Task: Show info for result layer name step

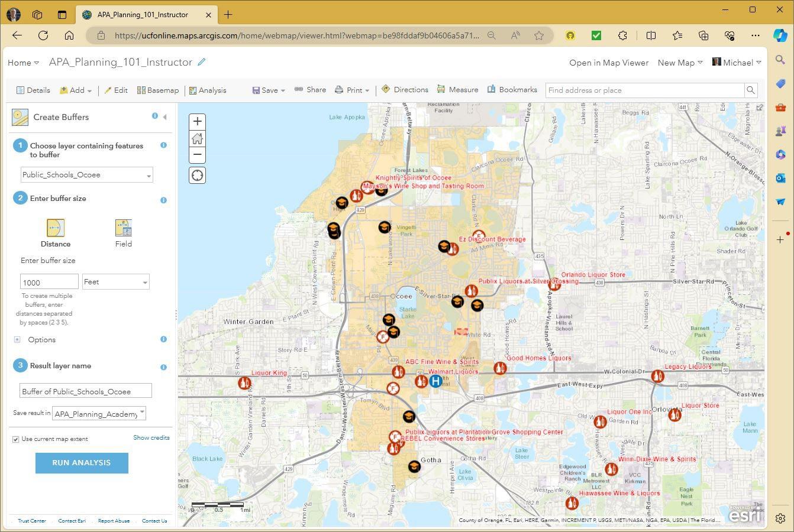Action: point(163,367)
